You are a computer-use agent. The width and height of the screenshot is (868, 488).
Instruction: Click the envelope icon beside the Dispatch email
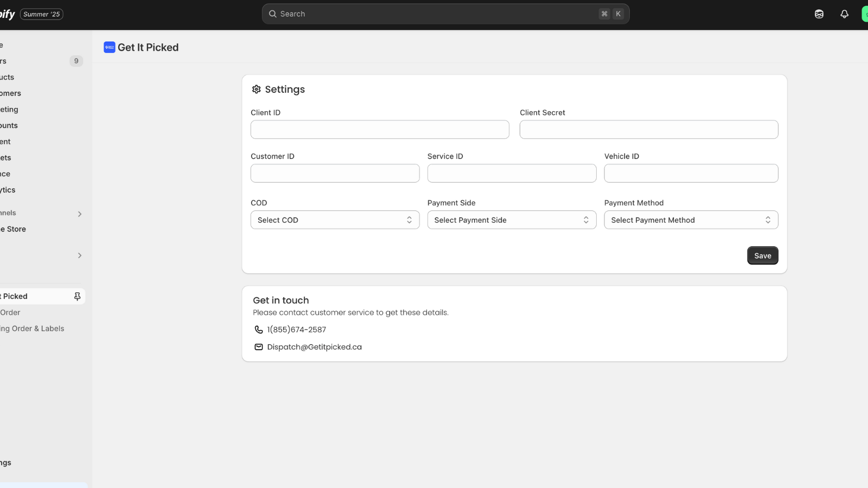click(x=259, y=347)
